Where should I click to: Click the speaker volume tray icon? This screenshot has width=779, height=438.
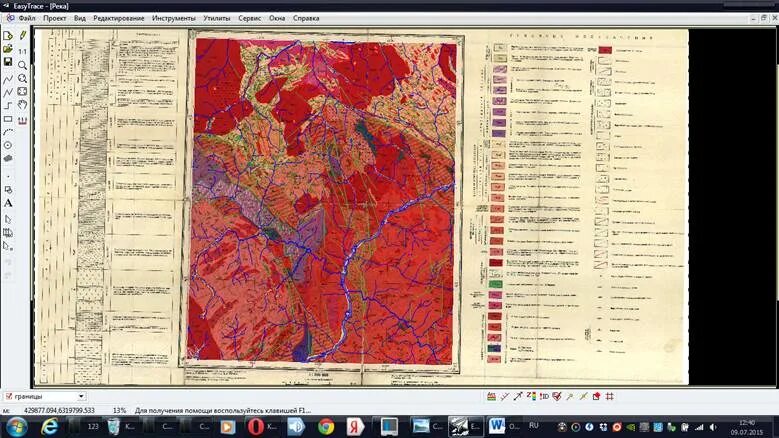(713, 427)
